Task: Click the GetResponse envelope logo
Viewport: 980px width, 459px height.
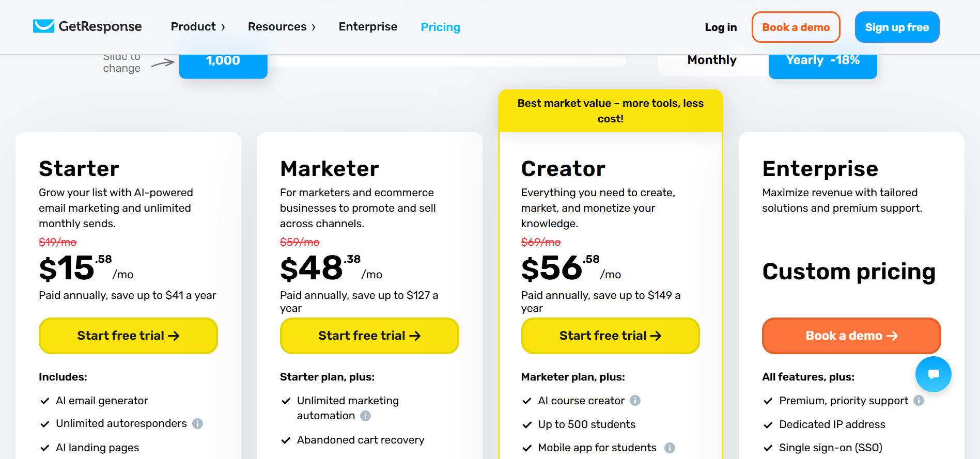Action: click(x=44, y=26)
